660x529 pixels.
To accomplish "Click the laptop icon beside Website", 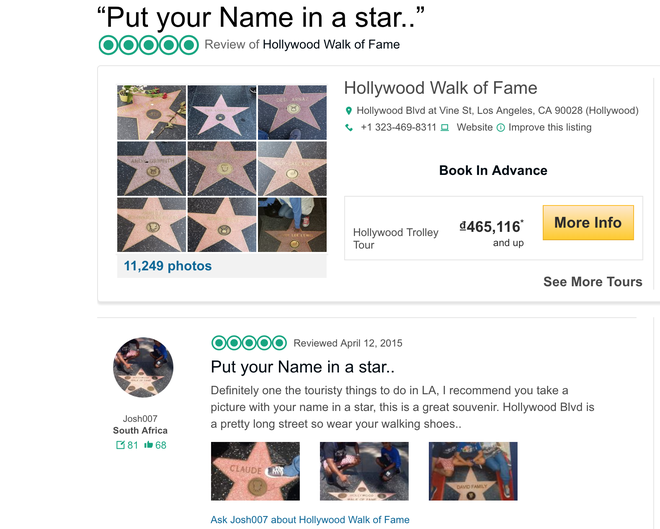I will (x=445, y=128).
